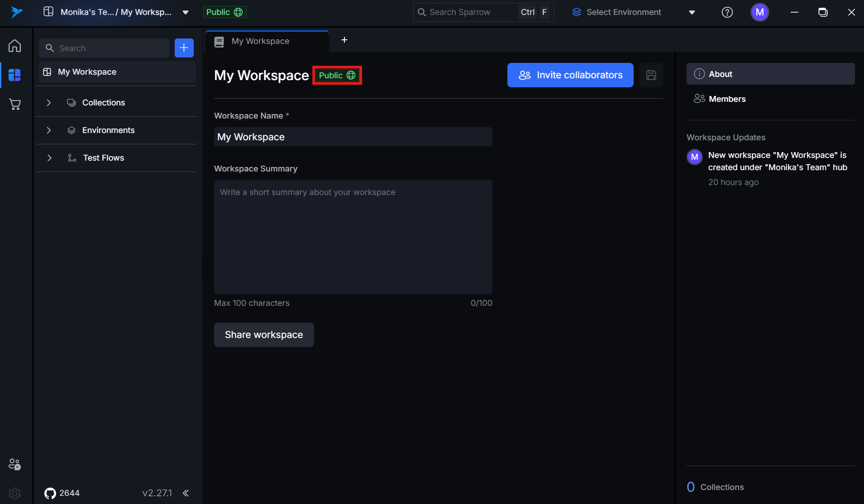The width and height of the screenshot is (864, 504).
Task: Open the Marketplace cart icon
Action: 14,104
